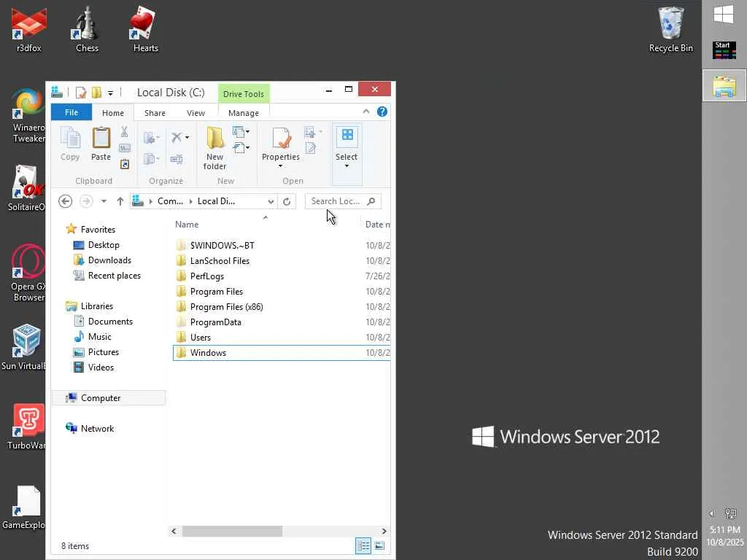Click the Recycle Bin desktop icon

tap(671, 29)
